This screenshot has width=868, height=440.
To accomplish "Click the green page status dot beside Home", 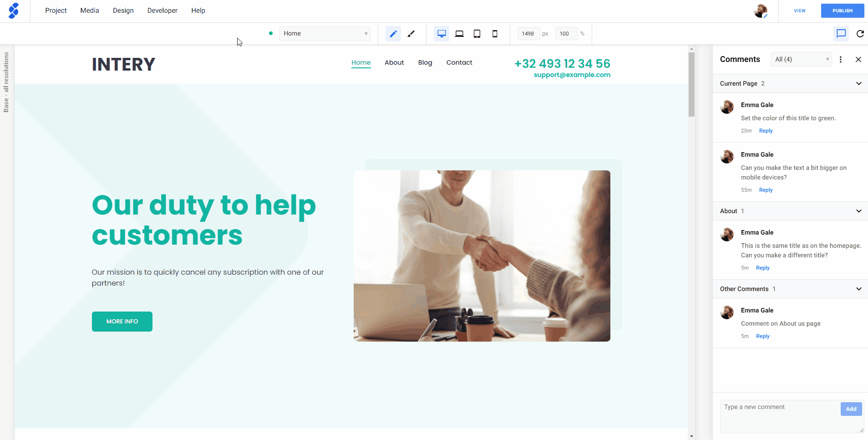I will [x=271, y=33].
